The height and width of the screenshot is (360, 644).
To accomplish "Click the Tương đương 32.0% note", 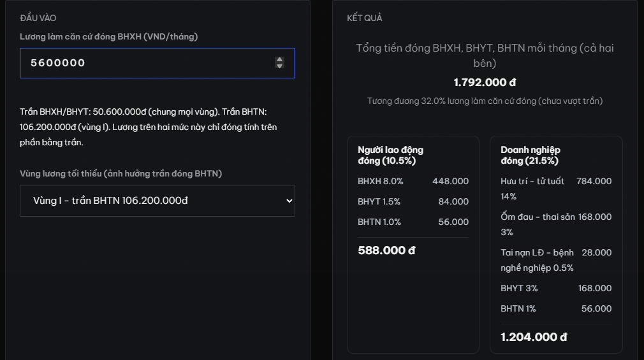I will (x=485, y=101).
